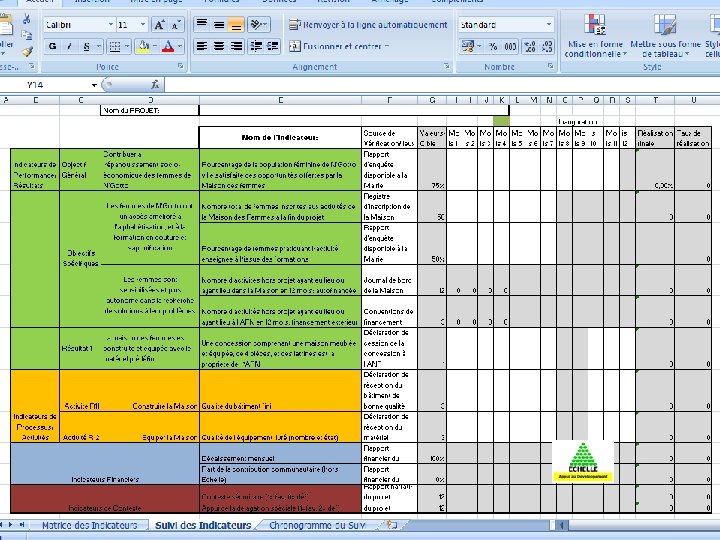Apply thousands separator (000) format
Viewport: 720px width, 540px height.
click(510, 46)
